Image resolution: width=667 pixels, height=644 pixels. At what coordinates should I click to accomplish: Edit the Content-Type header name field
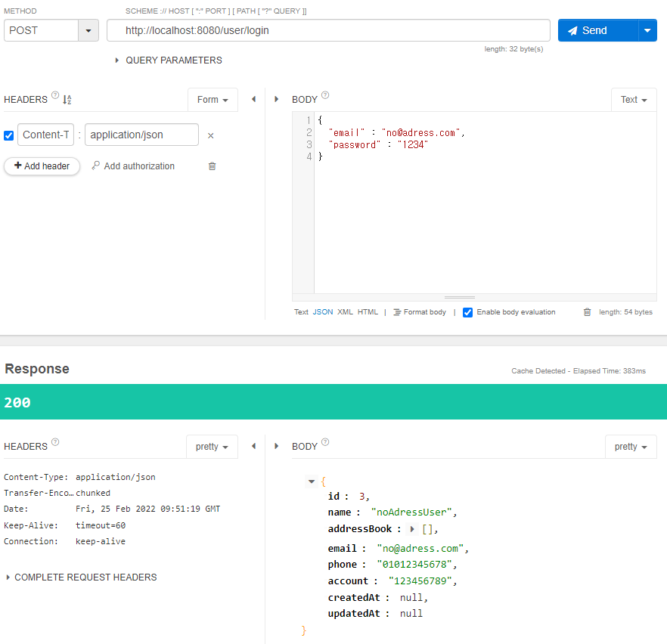tap(46, 135)
